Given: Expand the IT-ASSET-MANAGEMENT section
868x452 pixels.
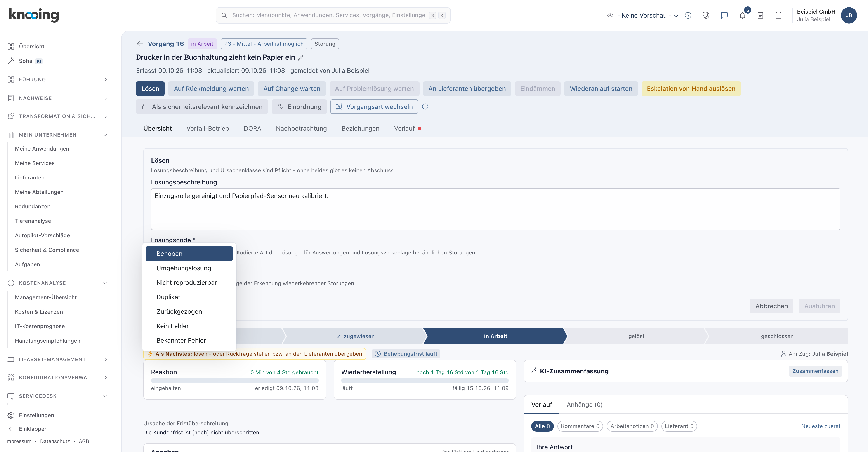Looking at the screenshot, I should point(58,359).
